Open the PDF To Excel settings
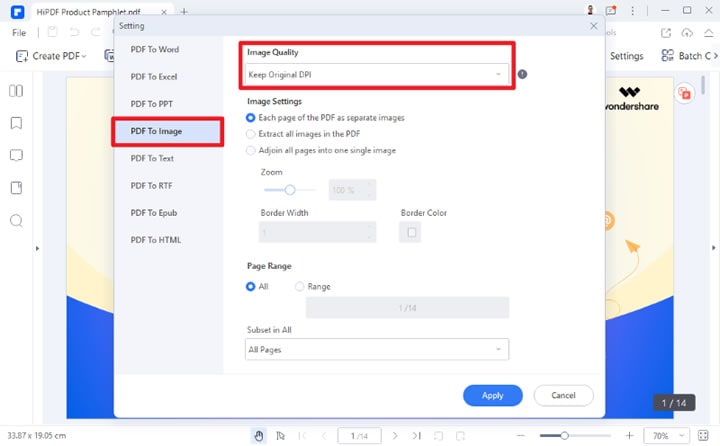The width and height of the screenshot is (720, 446). [x=154, y=77]
